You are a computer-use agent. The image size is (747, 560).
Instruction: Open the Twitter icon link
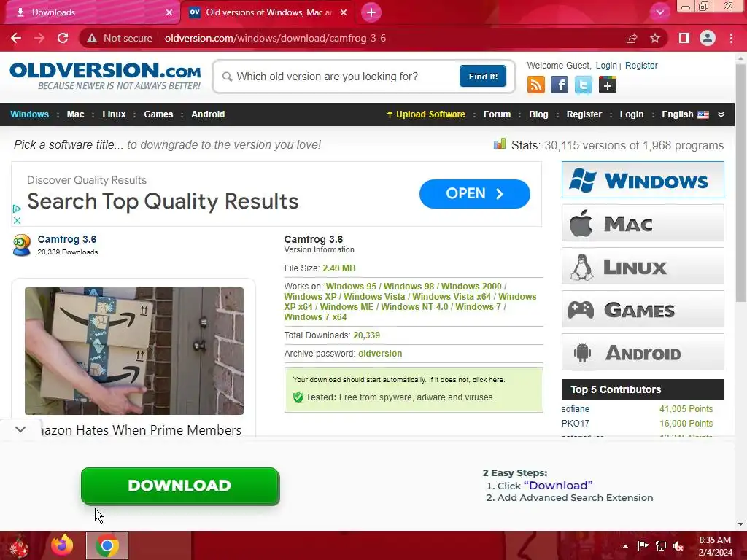(x=583, y=85)
